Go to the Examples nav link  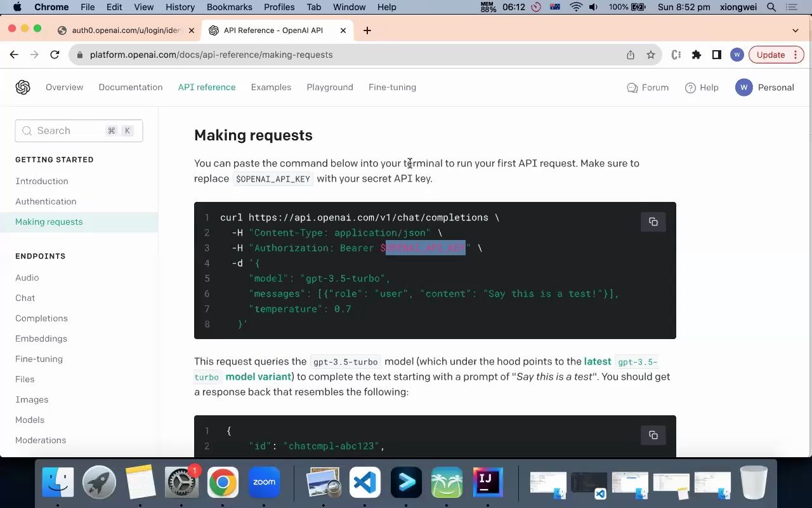[x=271, y=87]
